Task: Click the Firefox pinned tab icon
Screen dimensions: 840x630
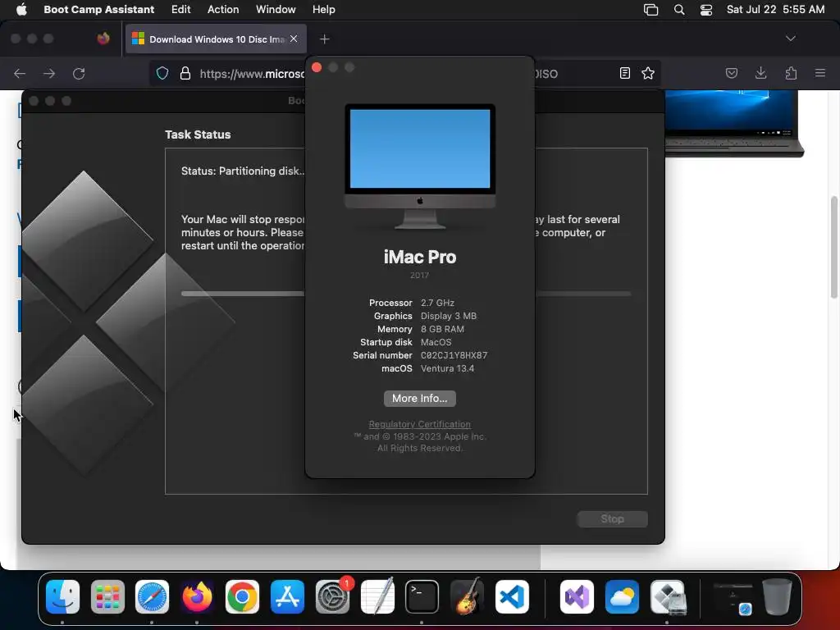Action: tap(103, 39)
